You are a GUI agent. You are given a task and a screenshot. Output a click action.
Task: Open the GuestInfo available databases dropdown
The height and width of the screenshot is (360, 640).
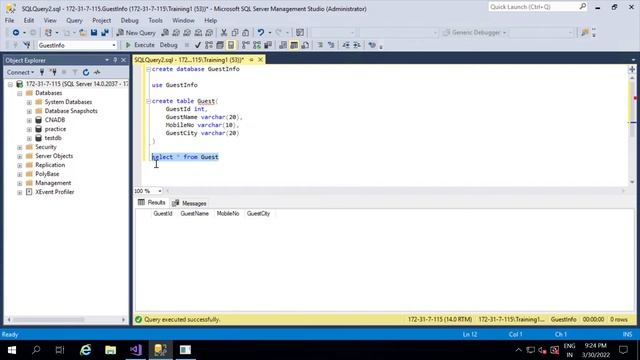(114, 45)
